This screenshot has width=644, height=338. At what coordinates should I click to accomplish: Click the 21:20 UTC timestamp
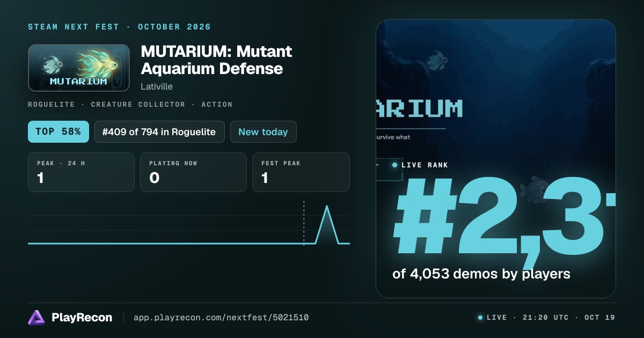point(546,318)
